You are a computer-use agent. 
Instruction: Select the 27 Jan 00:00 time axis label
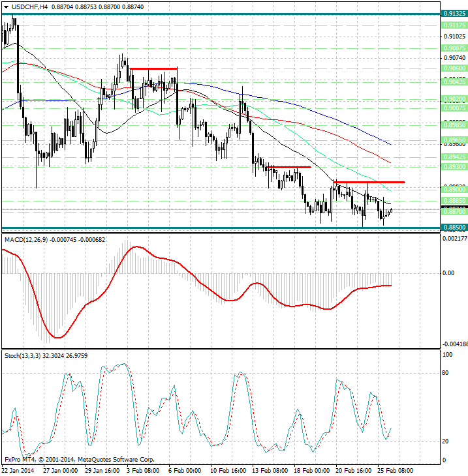pyautogui.click(x=60, y=471)
